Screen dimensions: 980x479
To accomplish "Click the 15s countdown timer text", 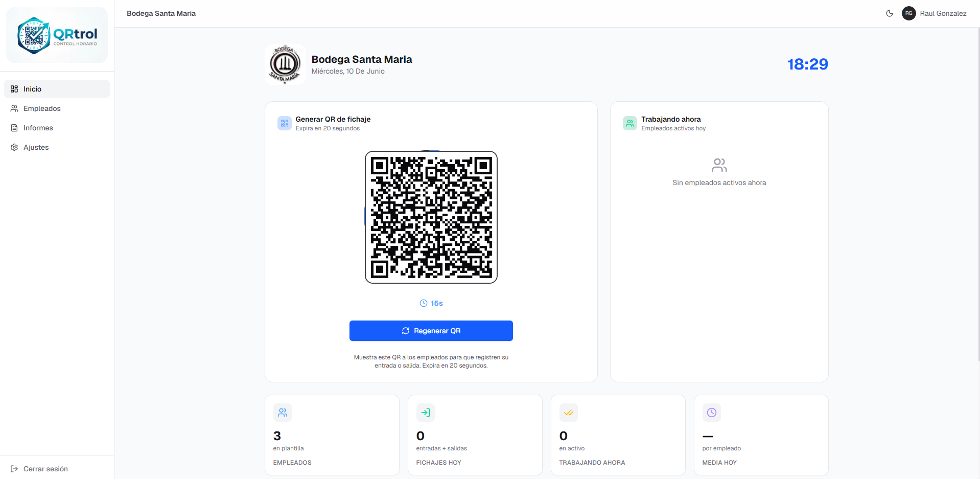I will (437, 303).
